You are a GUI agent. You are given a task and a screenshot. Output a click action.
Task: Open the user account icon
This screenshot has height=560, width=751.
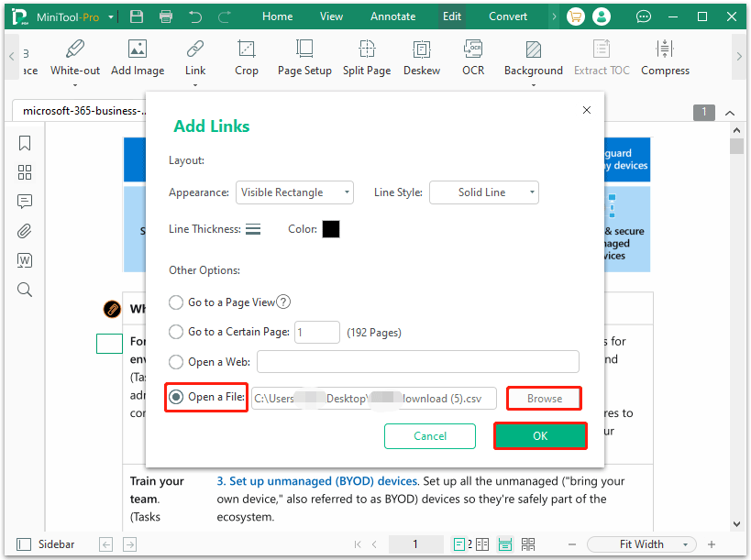pos(602,16)
